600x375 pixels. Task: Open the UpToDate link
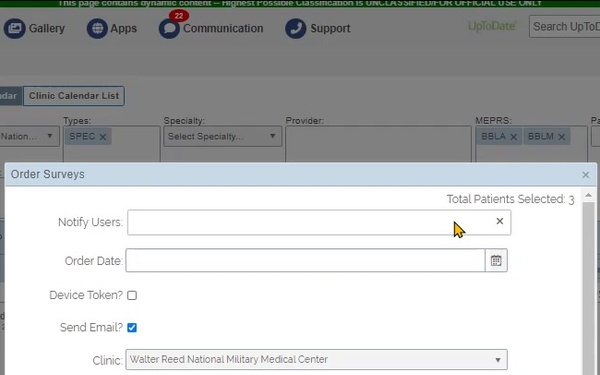coord(492,26)
